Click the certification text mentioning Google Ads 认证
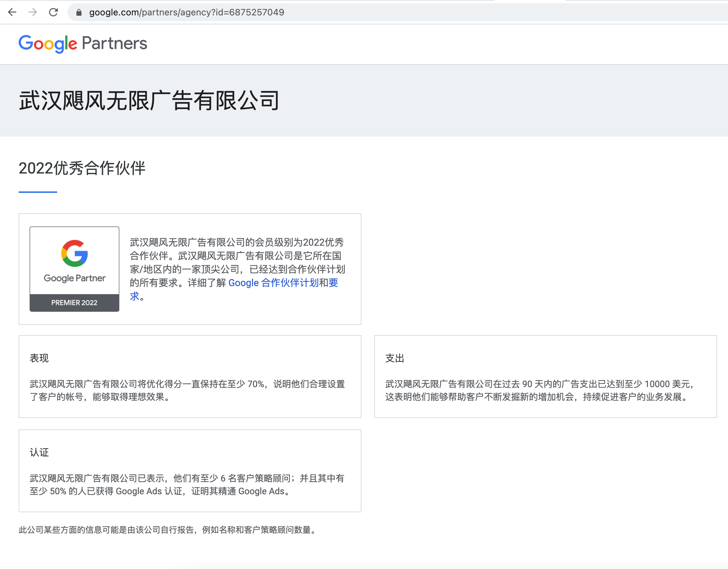The width and height of the screenshot is (728, 569). 187,485
